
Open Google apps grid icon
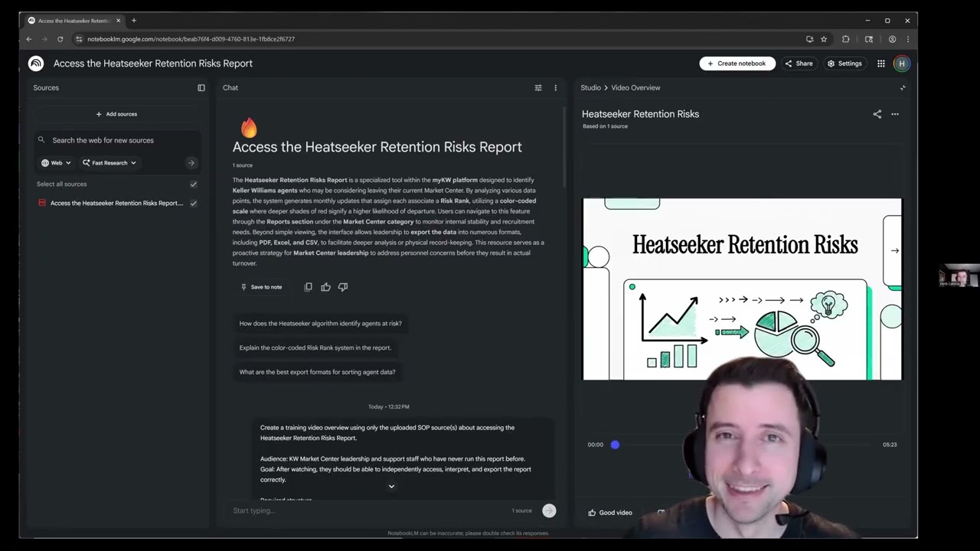pos(881,64)
